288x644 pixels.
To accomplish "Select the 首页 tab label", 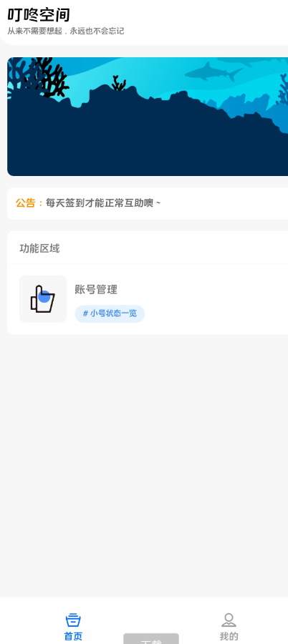I will 73,636.
